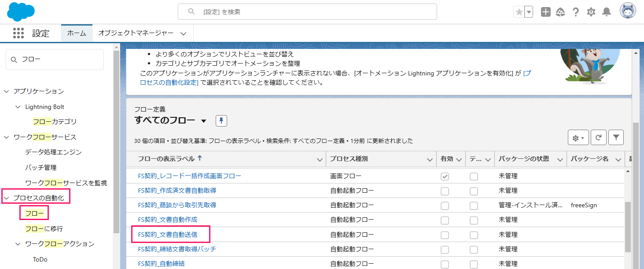Open データ処理エンジン in the sidebar

tap(53, 152)
